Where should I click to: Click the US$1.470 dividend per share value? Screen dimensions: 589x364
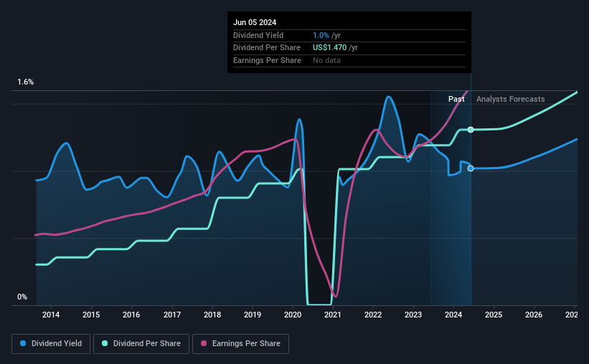[x=330, y=48]
